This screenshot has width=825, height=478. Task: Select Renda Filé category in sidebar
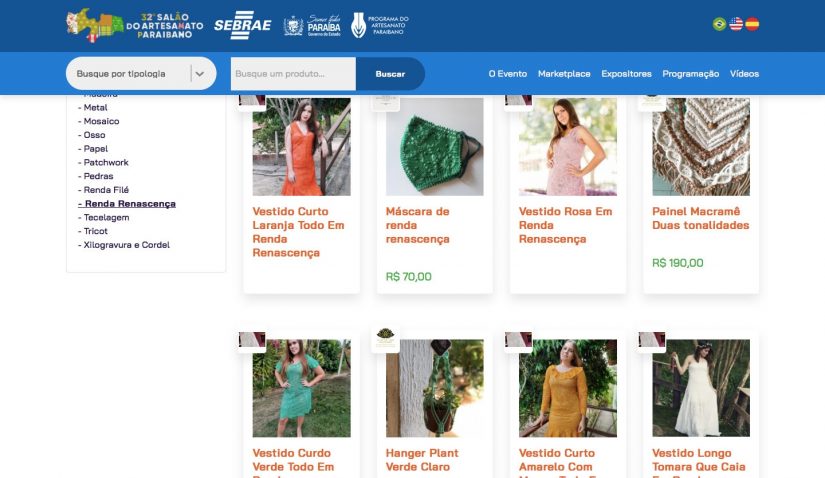[x=106, y=190]
